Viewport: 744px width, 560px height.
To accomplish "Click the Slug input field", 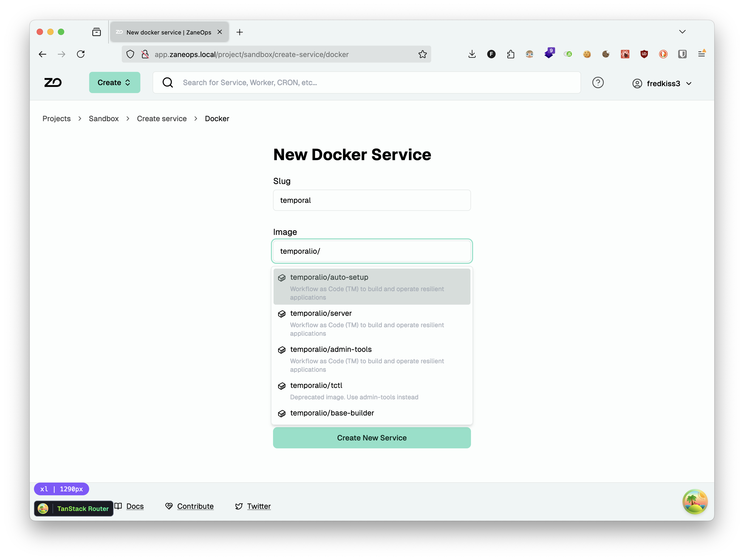I will (371, 200).
